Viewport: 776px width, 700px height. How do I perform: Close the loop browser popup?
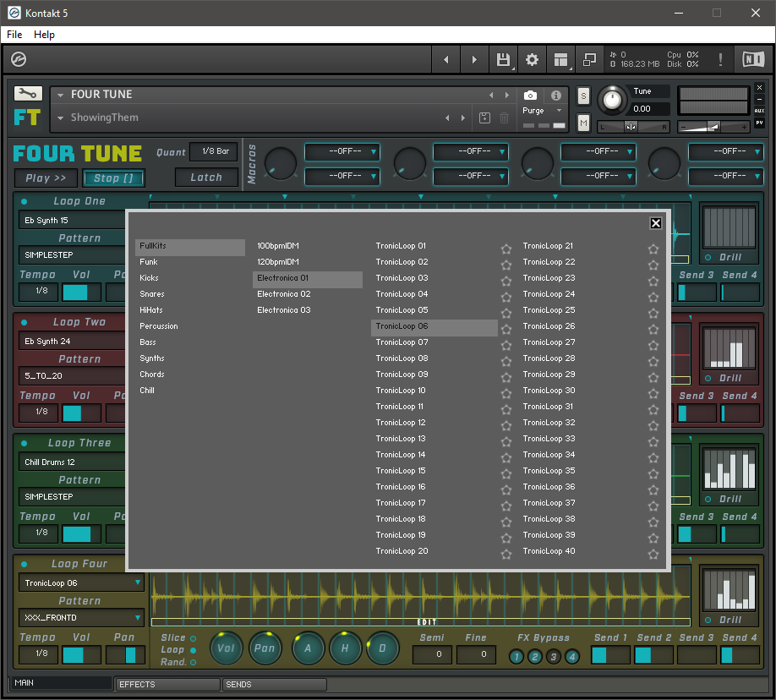pyautogui.click(x=655, y=223)
